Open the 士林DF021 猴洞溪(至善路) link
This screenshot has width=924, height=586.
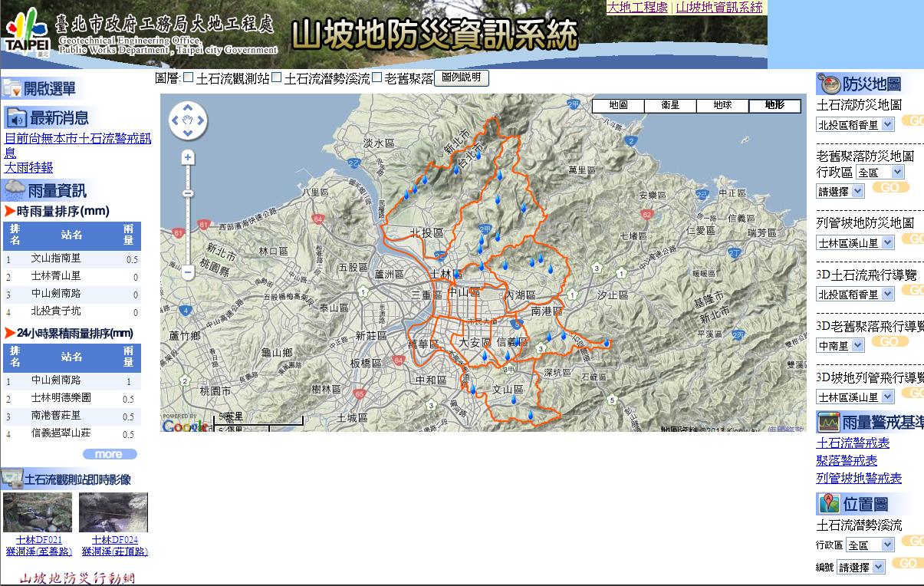(38, 545)
